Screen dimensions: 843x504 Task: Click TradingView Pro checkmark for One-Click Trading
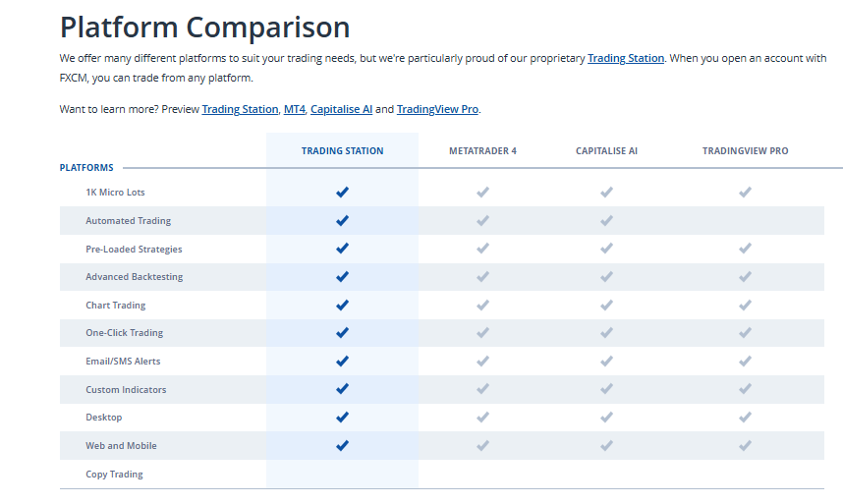click(x=745, y=333)
